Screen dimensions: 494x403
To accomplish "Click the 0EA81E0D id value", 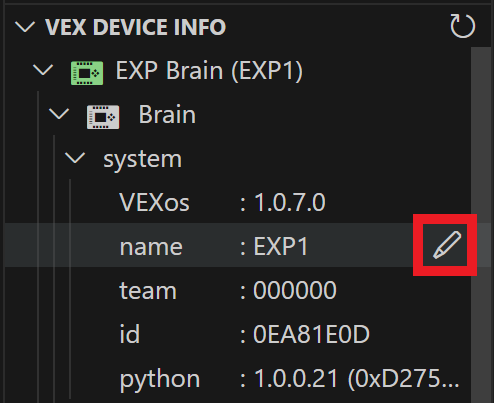I will pos(311,334).
